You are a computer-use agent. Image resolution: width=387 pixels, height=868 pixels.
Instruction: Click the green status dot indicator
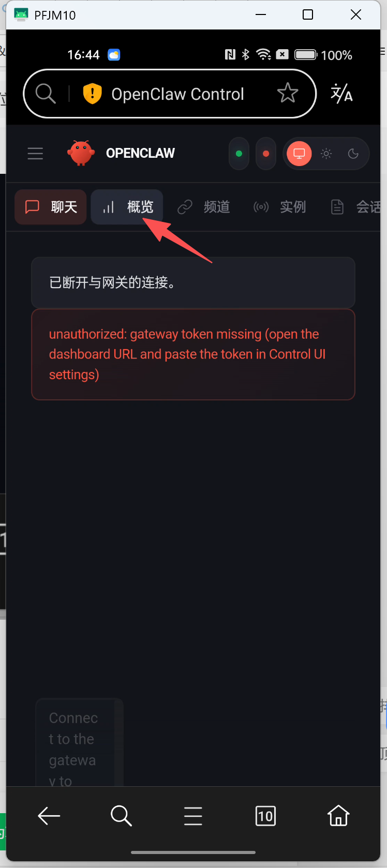coord(239,154)
